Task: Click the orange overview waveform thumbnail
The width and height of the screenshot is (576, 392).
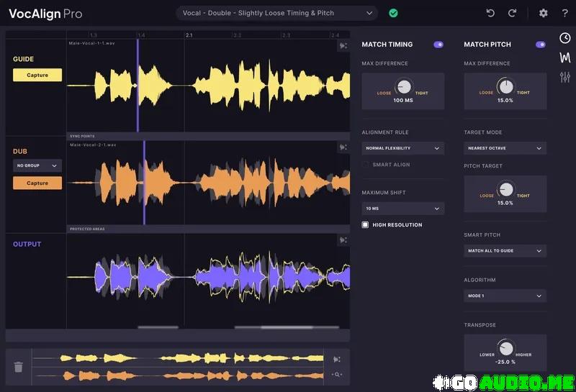Action: 178,375
